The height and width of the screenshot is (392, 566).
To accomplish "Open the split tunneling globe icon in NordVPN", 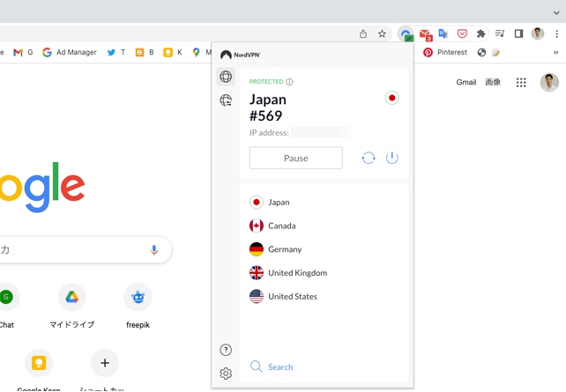I will [226, 100].
